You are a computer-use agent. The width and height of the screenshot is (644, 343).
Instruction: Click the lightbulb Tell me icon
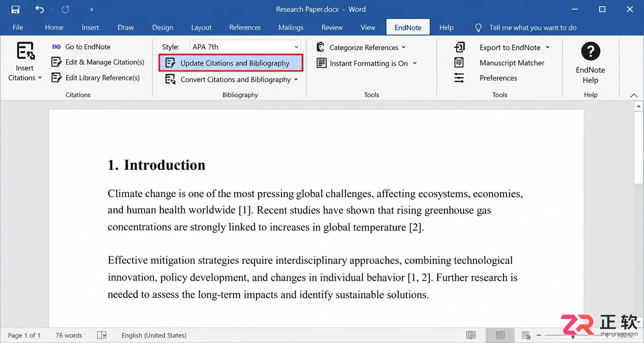478,28
